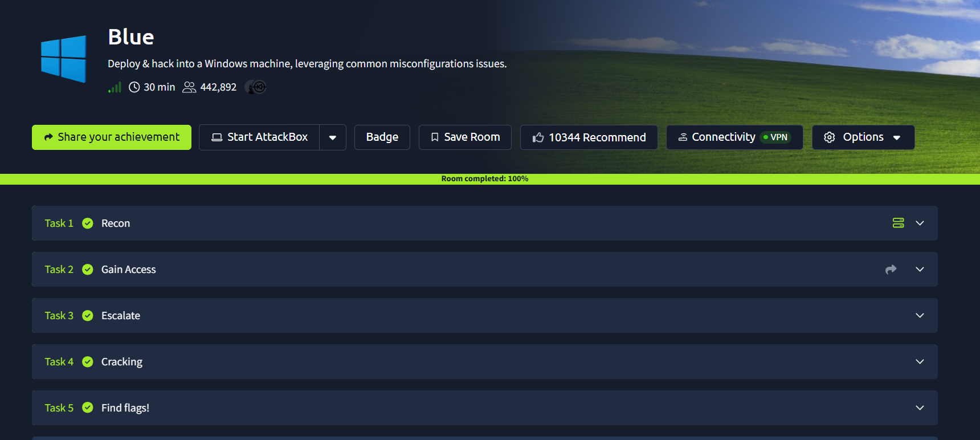Open the Options dropdown menu
Viewport: 980px width, 440px height.
pyautogui.click(x=863, y=137)
